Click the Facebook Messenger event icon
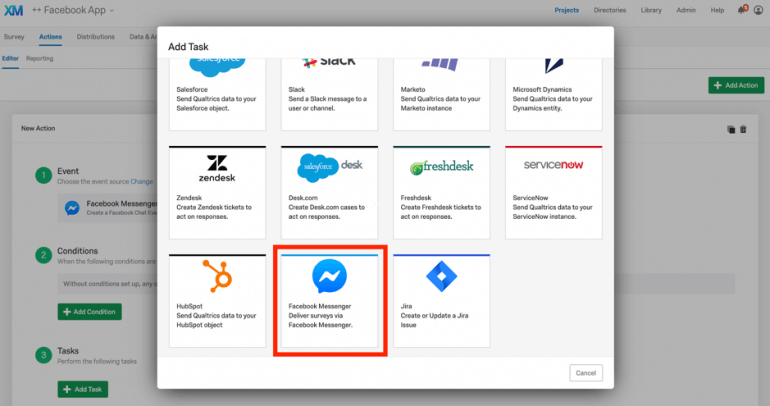 tap(72, 208)
